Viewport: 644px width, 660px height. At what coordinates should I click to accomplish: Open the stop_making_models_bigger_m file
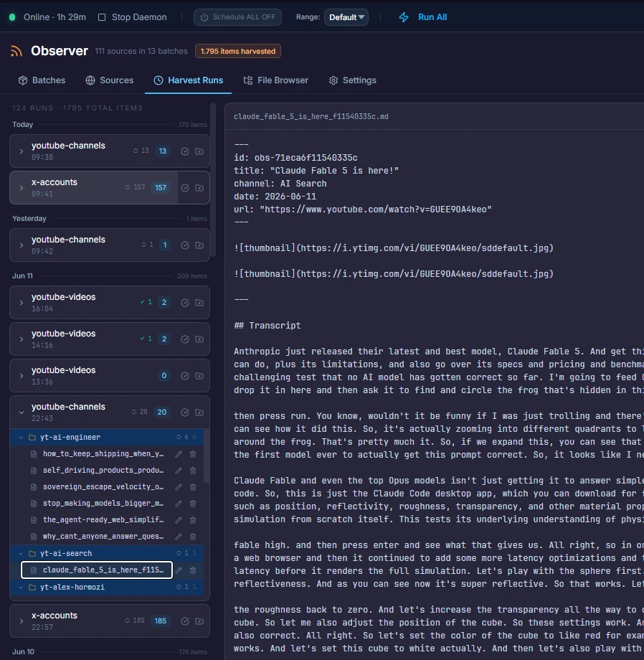103,503
